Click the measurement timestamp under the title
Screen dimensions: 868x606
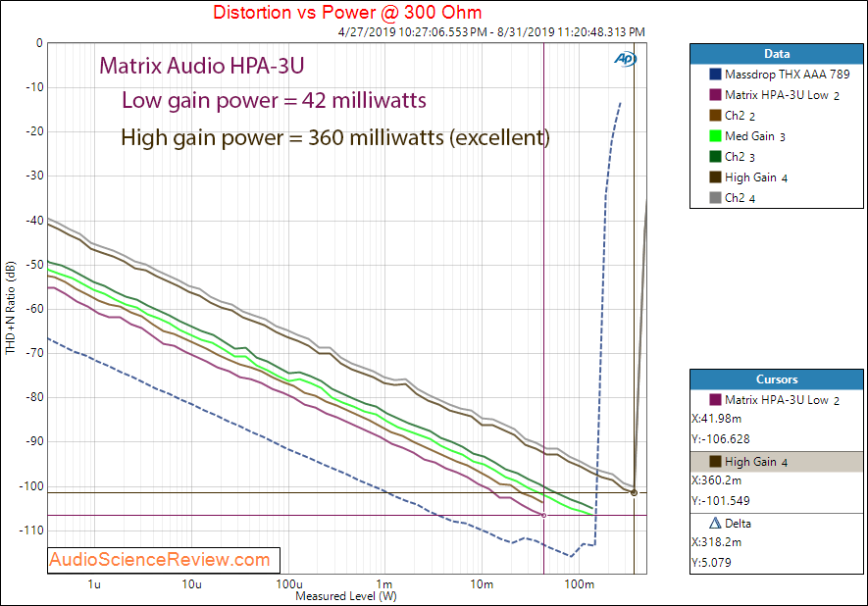click(x=491, y=32)
